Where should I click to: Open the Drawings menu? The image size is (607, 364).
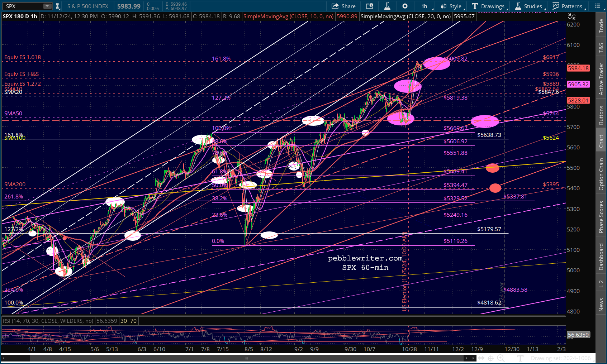point(489,6)
